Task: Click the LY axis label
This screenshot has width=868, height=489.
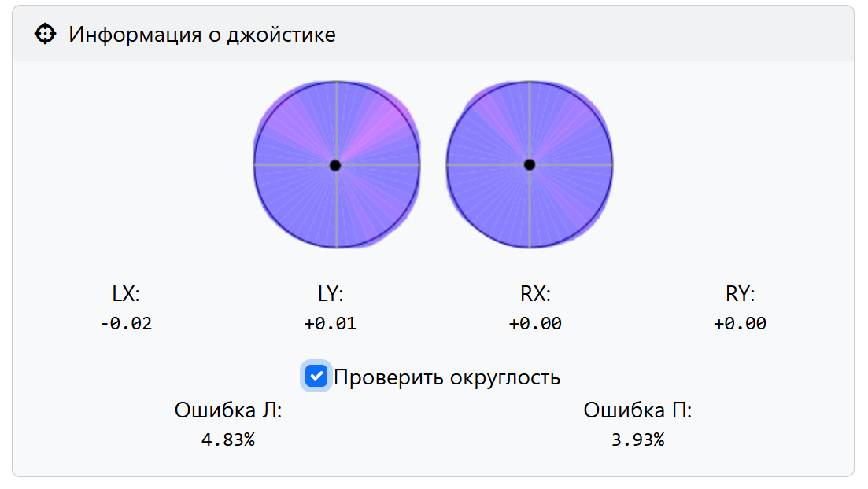Action: click(331, 295)
